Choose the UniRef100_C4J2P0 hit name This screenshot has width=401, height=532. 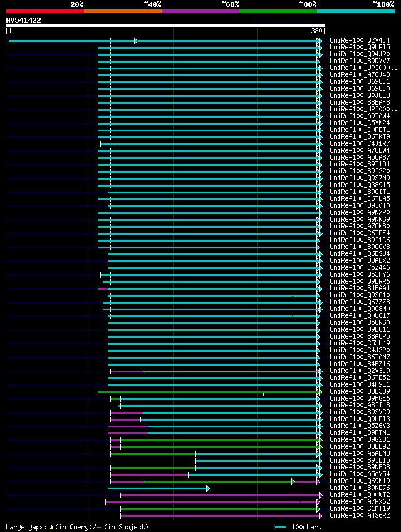click(x=360, y=350)
